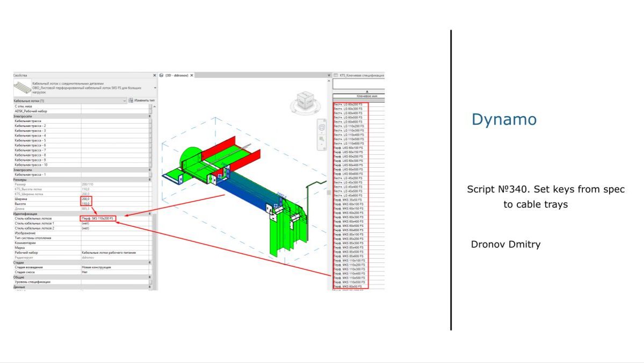Click the 'Кабельная трасса - 10' row
Viewport: 644px width, 363px height.
click(83, 165)
